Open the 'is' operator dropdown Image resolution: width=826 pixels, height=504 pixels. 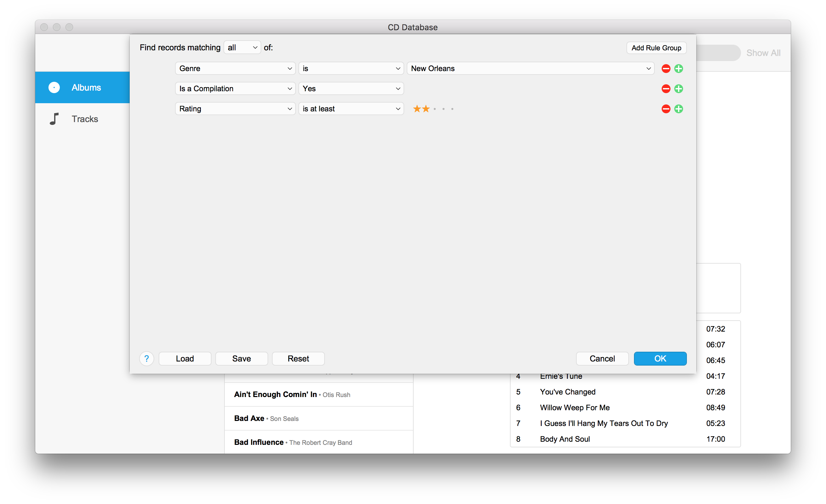(351, 68)
